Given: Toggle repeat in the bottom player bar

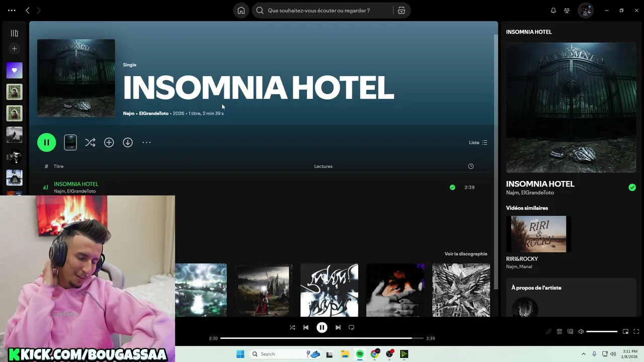Looking at the screenshot, I should pyautogui.click(x=352, y=327).
